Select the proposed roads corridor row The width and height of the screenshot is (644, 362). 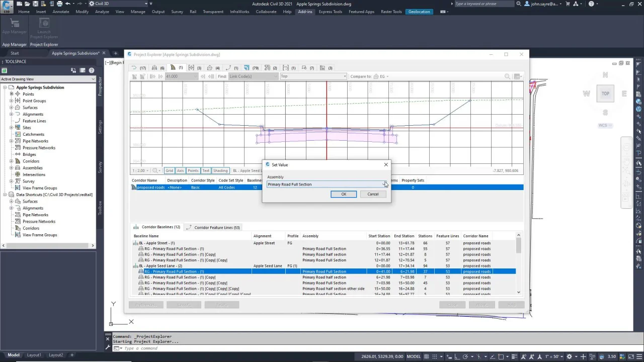[x=327, y=187]
